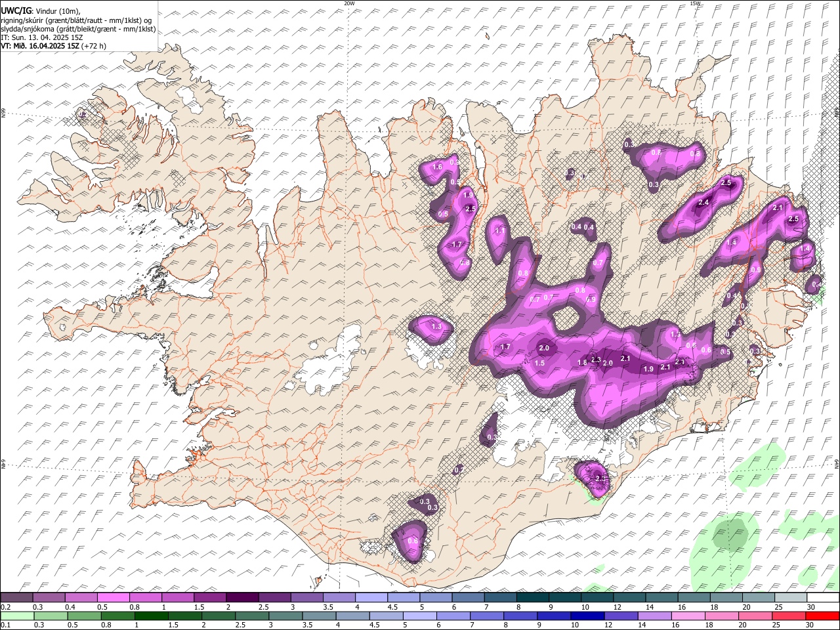Select the 'VT: Mið. 16.04.2025 15Z (+72 h)' line
840x630 pixels.
pyautogui.click(x=54, y=46)
